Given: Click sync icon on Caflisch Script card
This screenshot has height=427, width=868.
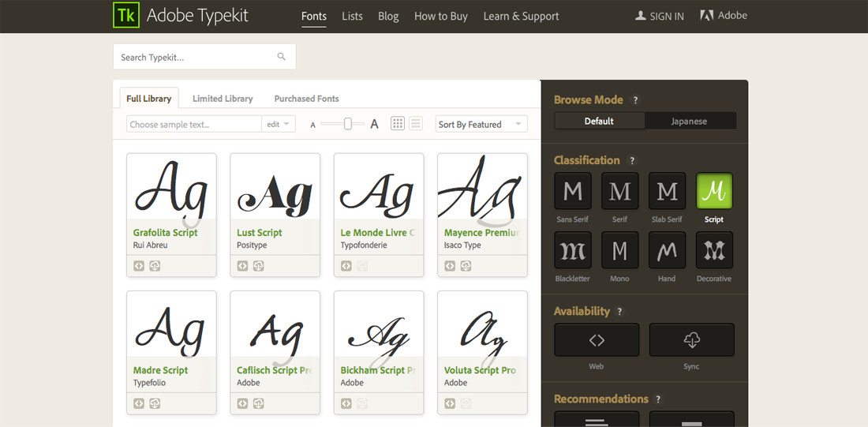Looking at the screenshot, I should pos(259,404).
